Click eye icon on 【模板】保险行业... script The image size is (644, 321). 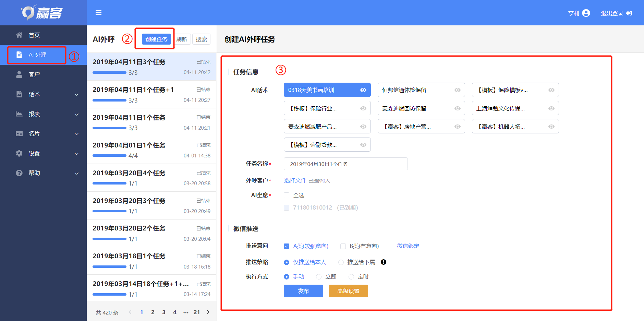click(363, 108)
